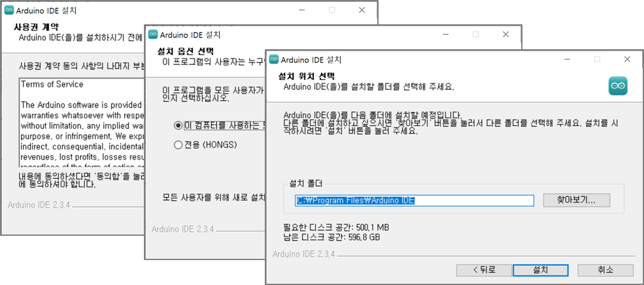The image size is (644, 285).
Task: Minimize the install location window
Action: point(567,59)
